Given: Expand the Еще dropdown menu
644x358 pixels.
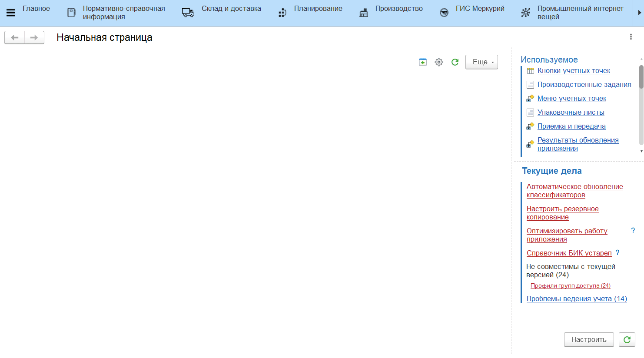Looking at the screenshot, I should [481, 62].
